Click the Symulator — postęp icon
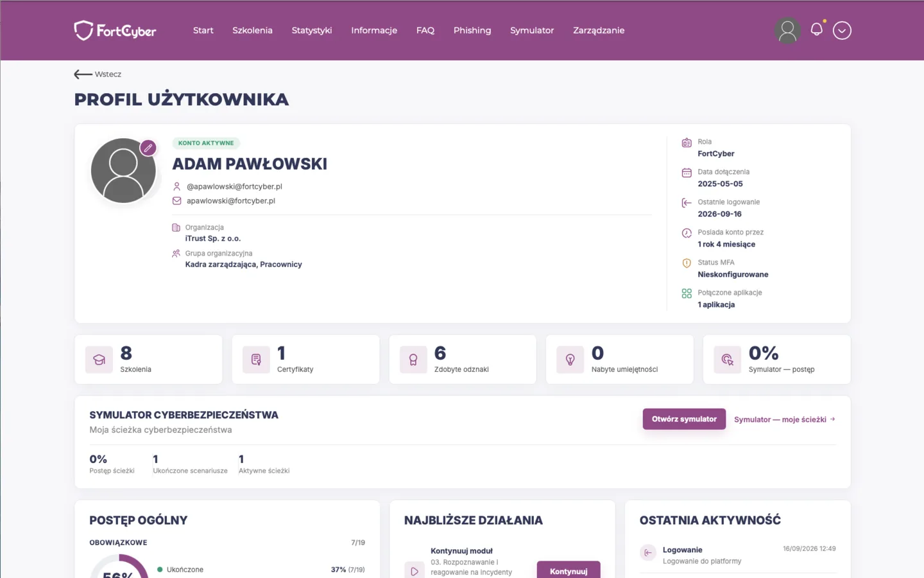 (727, 360)
